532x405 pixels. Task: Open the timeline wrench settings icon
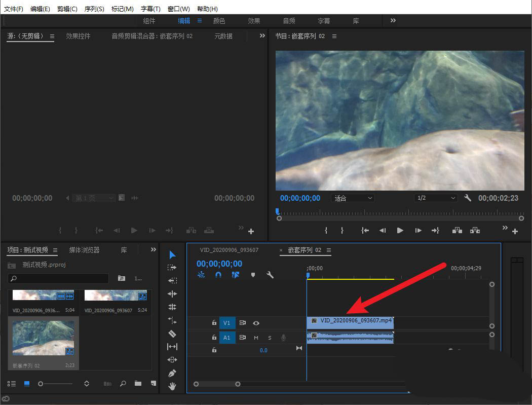click(271, 275)
